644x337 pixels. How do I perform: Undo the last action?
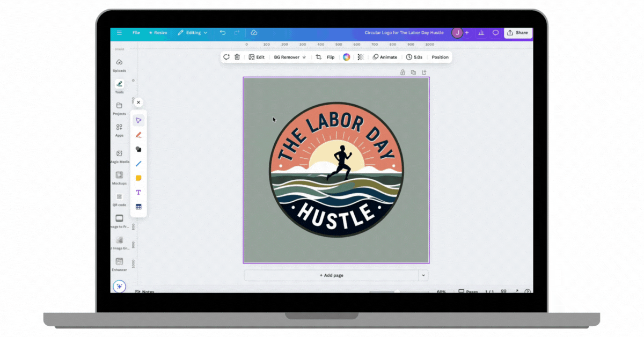point(223,33)
